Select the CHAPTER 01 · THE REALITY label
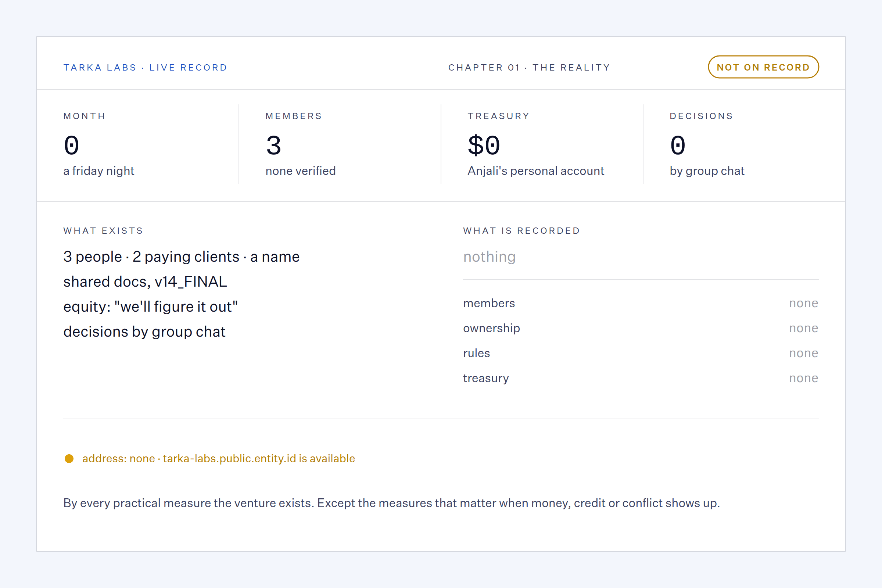 (x=529, y=68)
